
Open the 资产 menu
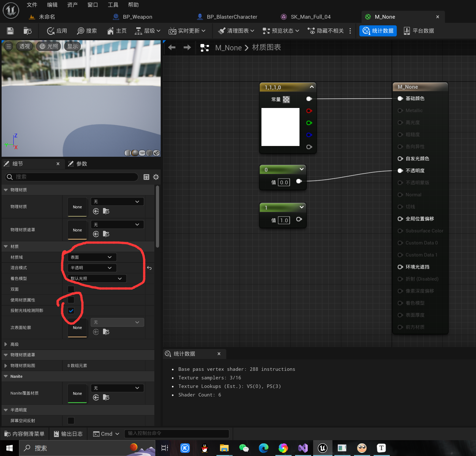point(72,5)
